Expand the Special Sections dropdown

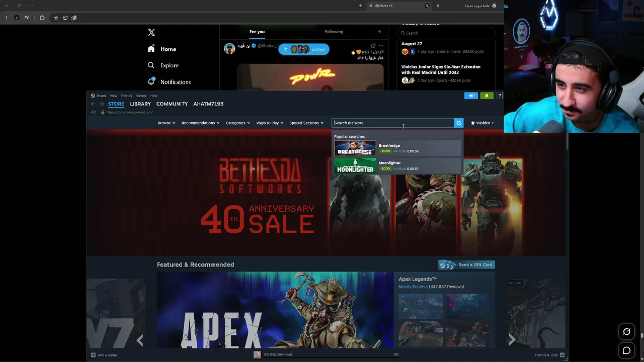pos(306,123)
